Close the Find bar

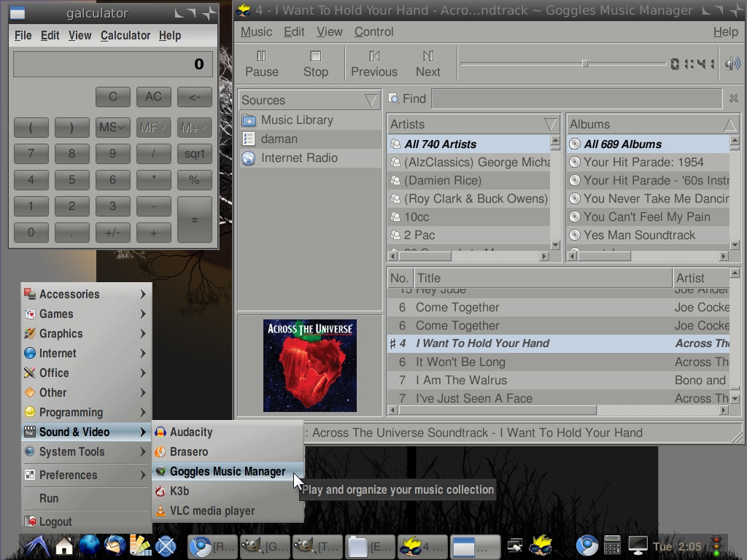[x=733, y=98]
